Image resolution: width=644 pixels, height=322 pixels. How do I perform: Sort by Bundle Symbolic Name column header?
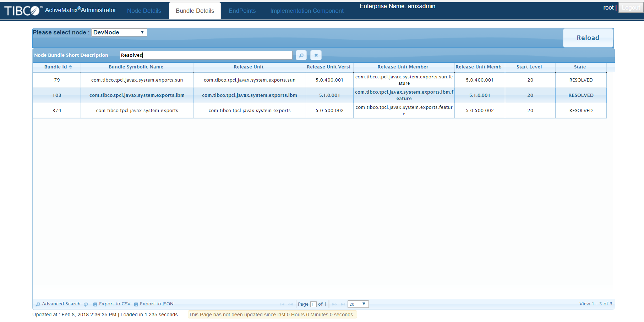(136, 67)
